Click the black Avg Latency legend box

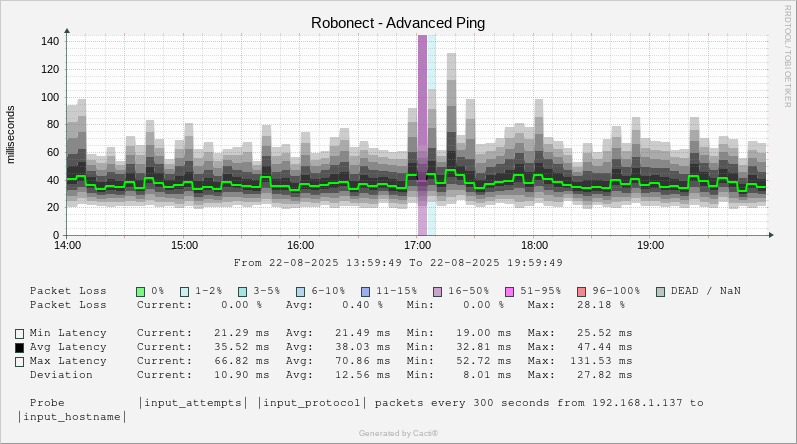19,348
